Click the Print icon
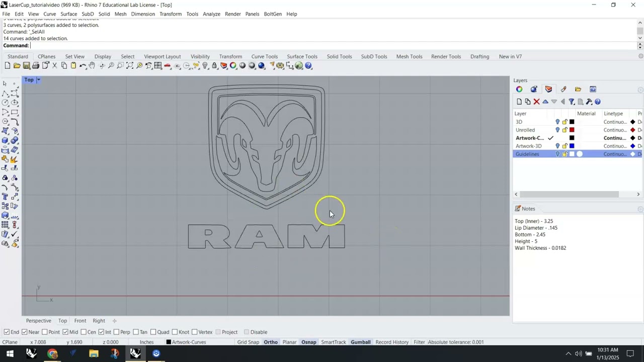Screen dimensions: 644x362 (36, 66)
